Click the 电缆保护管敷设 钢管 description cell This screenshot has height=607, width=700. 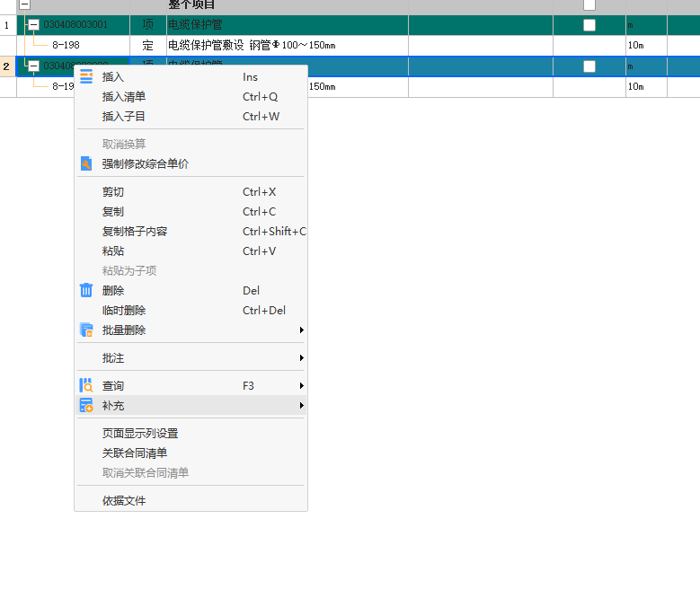288,46
